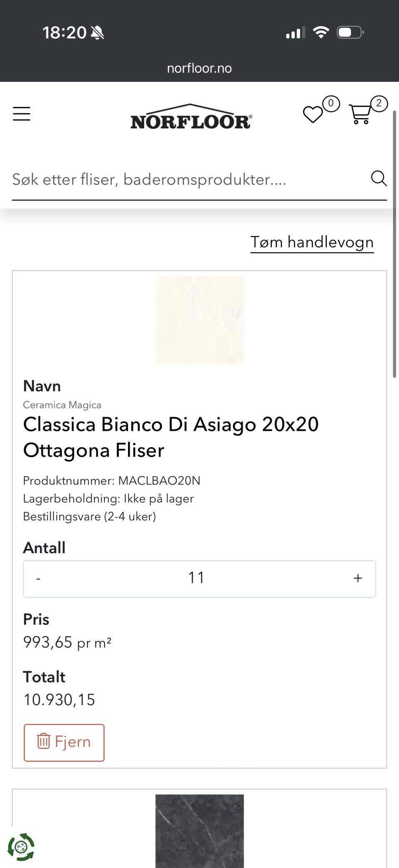Open the hamburger navigation menu
The height and width of the screenshot is (868, 399).
click(x=22, y=114)
